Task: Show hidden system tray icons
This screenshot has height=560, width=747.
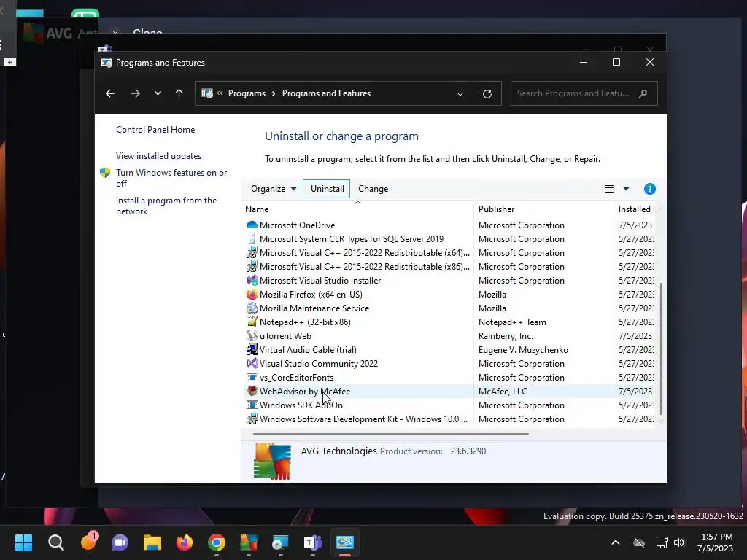Action: pyautogui.click(x=616, y=542)
